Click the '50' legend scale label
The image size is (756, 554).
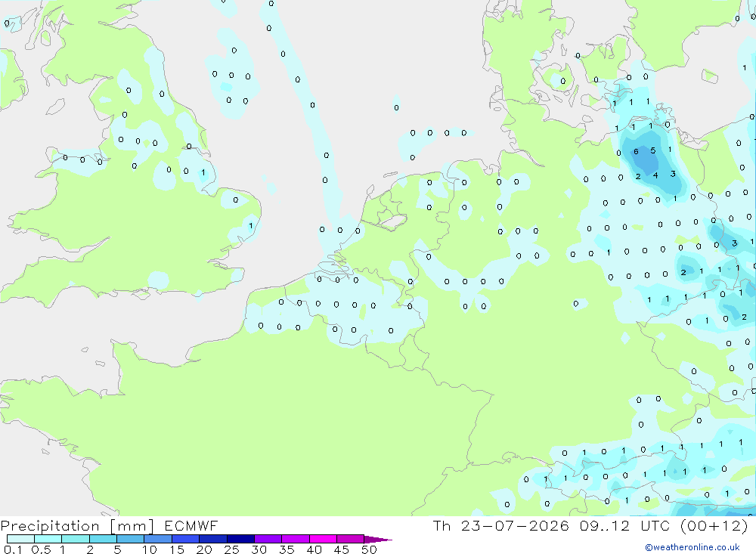pos(369,549)
